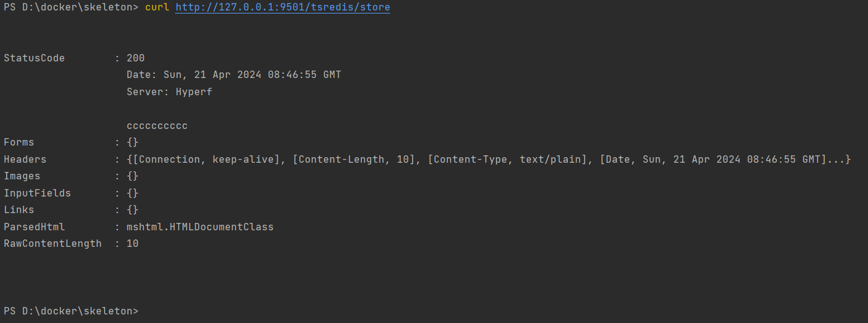
Task: Click the StatusCode label
Action: [x=34, y=58]
